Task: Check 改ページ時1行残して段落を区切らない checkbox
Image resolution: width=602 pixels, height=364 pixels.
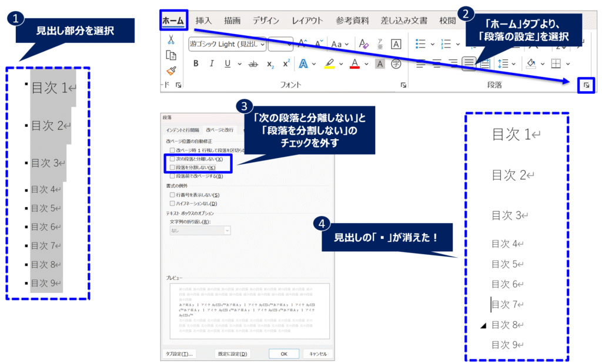Action: coord(172,150)
